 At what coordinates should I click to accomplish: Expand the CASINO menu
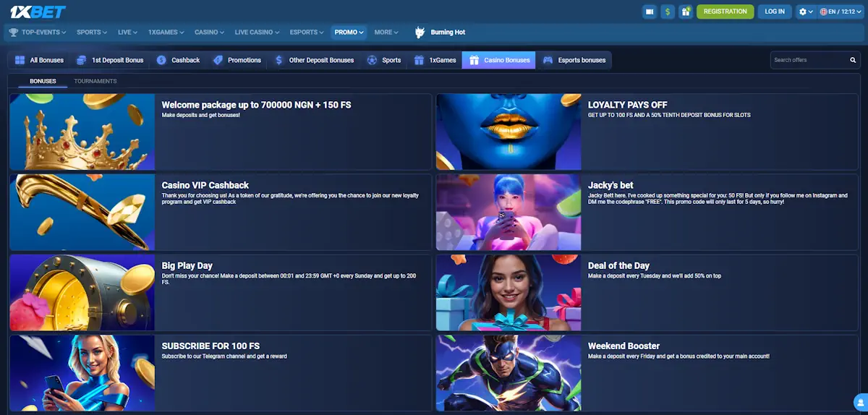point(209,33)
